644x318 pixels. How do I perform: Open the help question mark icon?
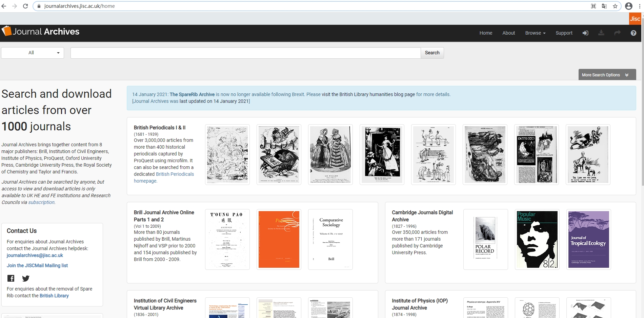[x=633, y=33]
